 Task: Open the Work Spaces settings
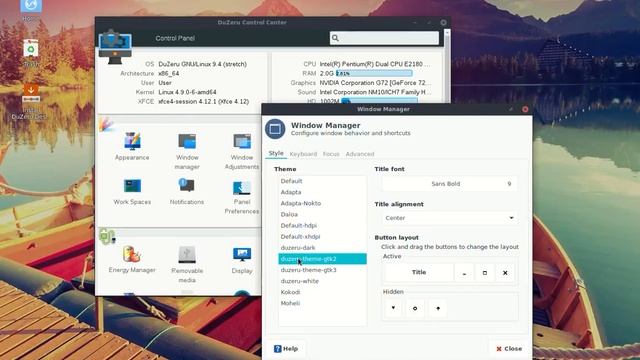click(x=132, y=191)
